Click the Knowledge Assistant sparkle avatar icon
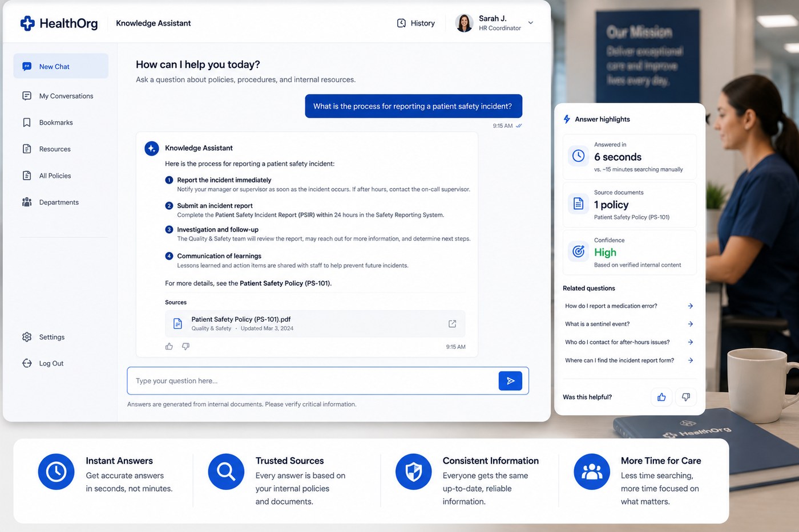 point(151,148)
